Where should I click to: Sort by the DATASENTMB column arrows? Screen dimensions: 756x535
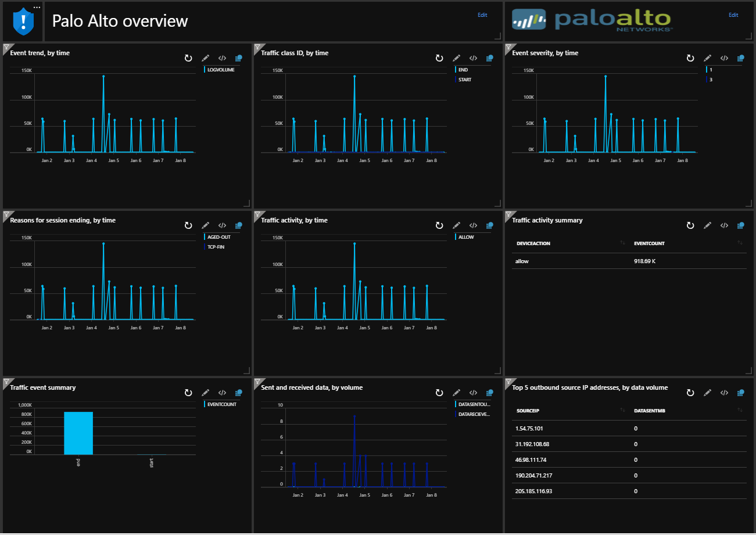pos(740,411)
